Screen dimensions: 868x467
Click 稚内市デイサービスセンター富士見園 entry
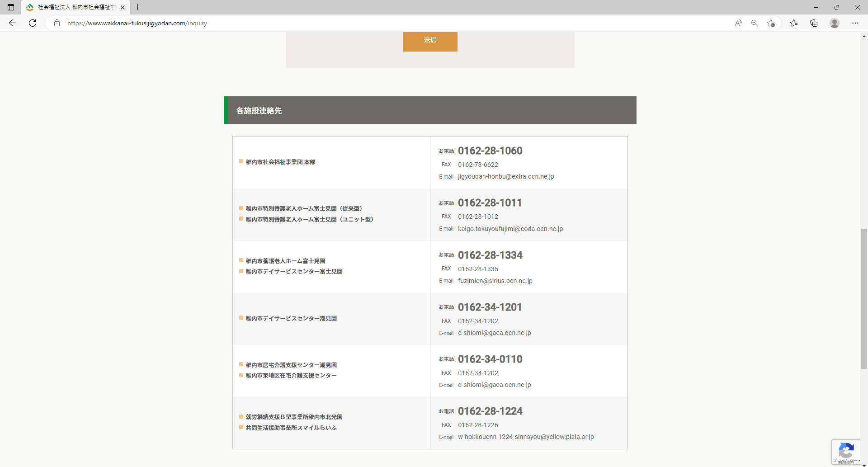294,271
